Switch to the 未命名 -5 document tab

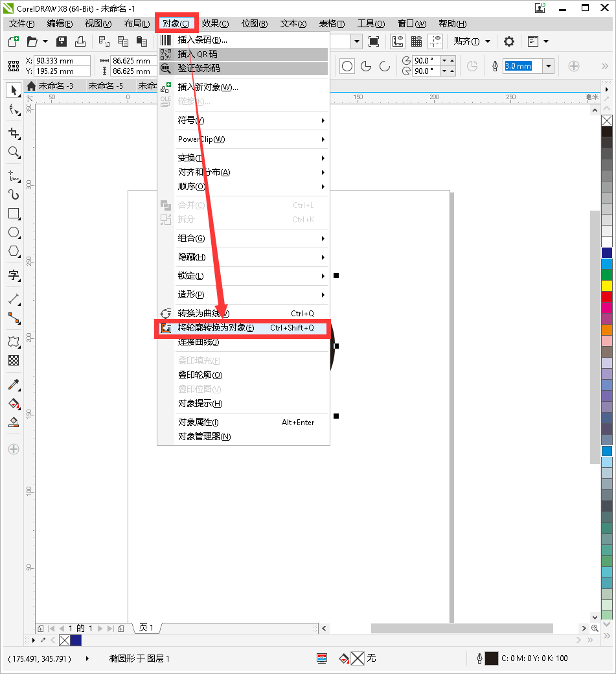106,86
